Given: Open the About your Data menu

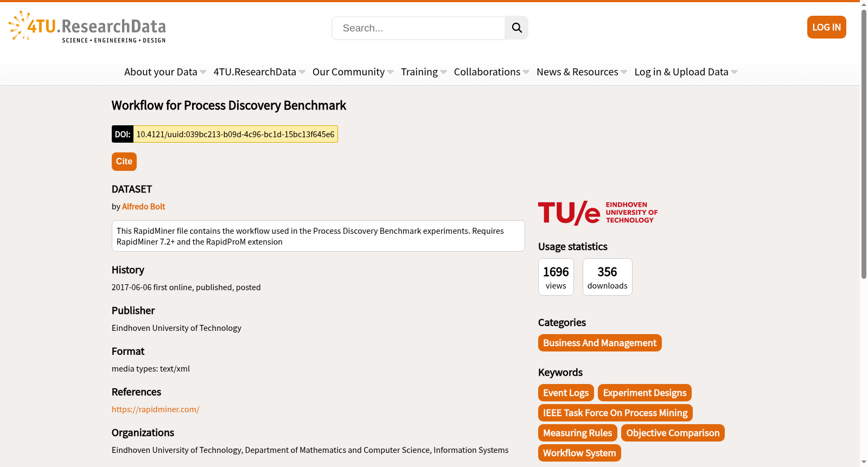Looking at the screenshot, I should (x=161, y=72).
